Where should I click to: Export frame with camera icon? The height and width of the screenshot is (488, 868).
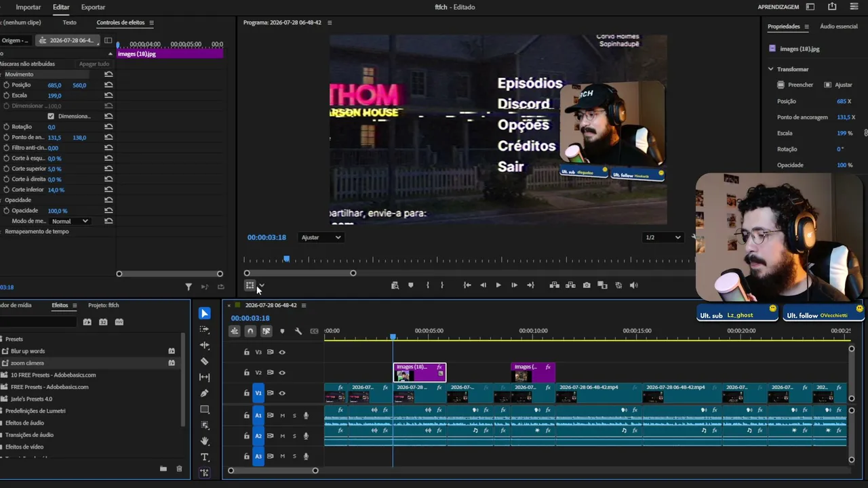pyautogui.click(x=587, y=285)
